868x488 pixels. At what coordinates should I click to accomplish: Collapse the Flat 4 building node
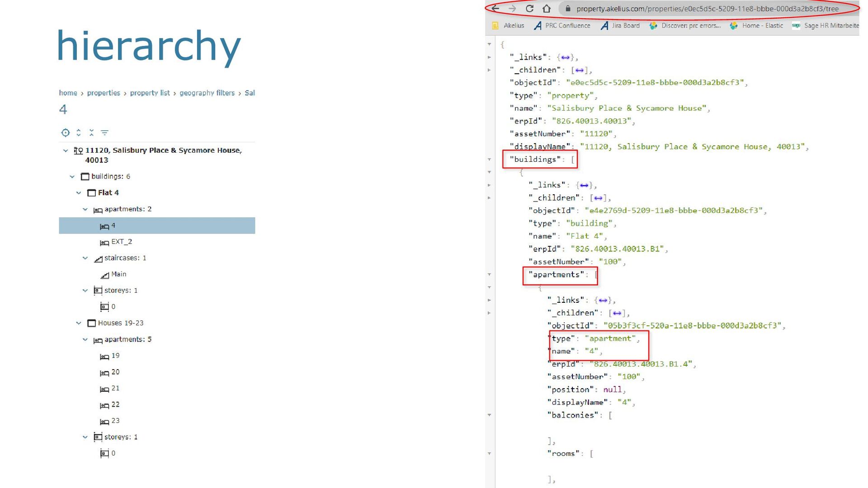[79, 193]
